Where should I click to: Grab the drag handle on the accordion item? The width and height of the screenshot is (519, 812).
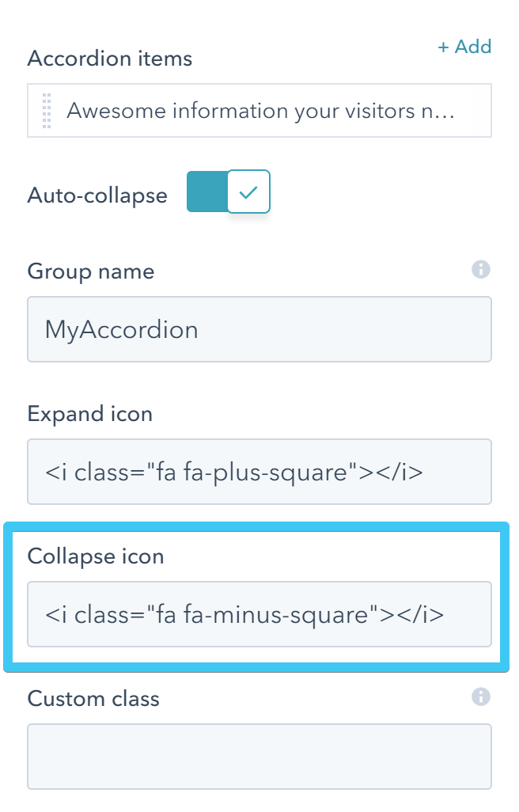46,110
